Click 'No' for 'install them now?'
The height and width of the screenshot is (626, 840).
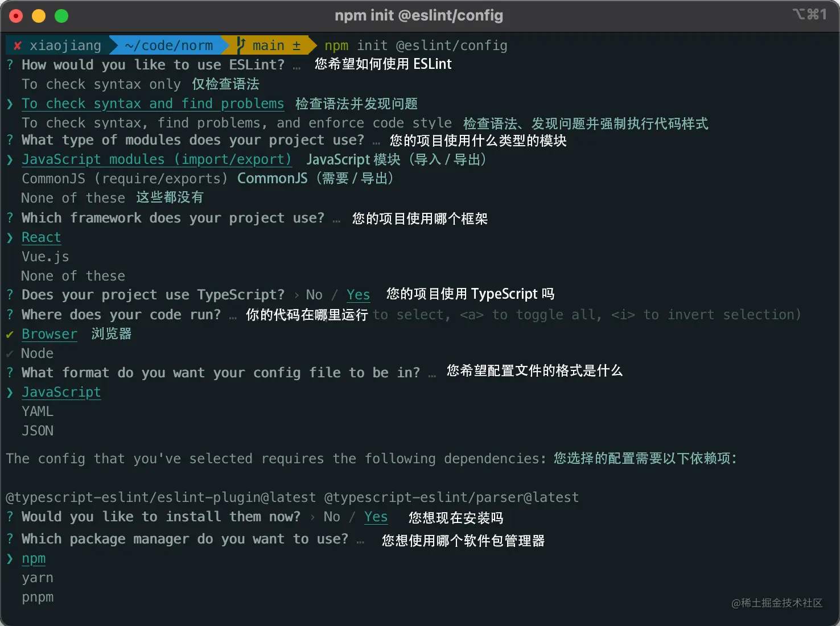[x=332, y=517]
